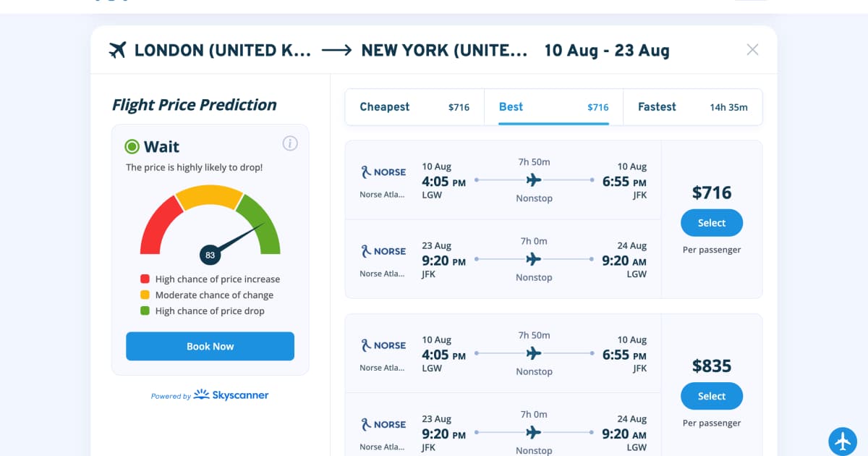868x456 pixels.
Task: Click the green segment of the price gauge
Action: (263, 226)
